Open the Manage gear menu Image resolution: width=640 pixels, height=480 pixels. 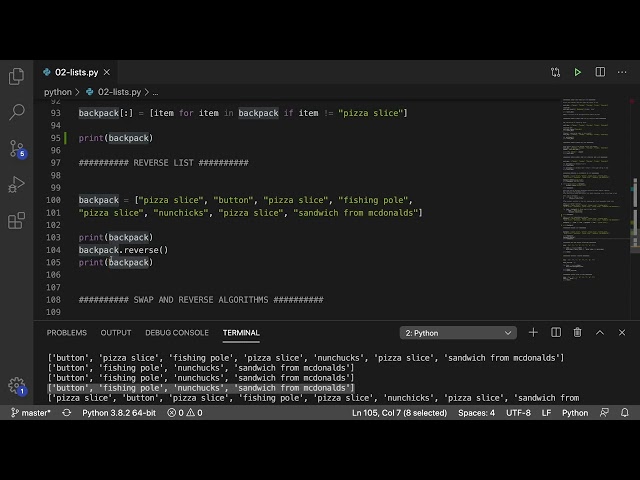[x=17, y=386]
